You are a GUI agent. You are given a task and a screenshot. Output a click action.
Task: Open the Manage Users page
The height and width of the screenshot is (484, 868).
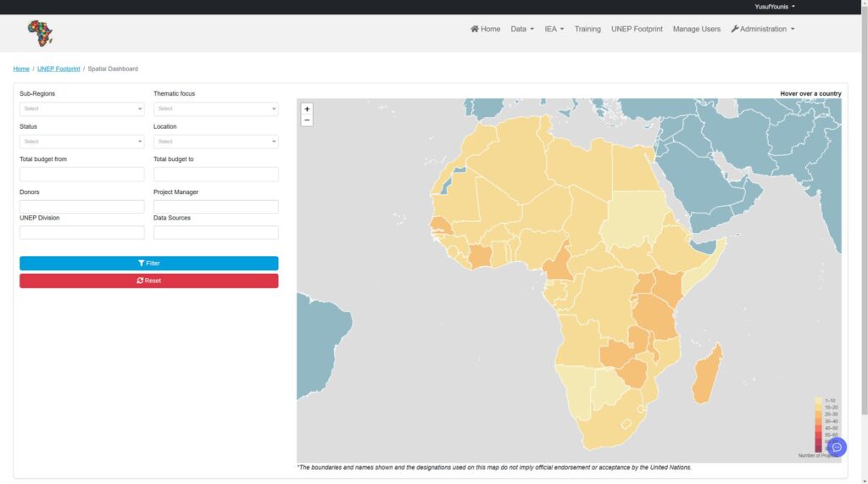tap(697, 29)
